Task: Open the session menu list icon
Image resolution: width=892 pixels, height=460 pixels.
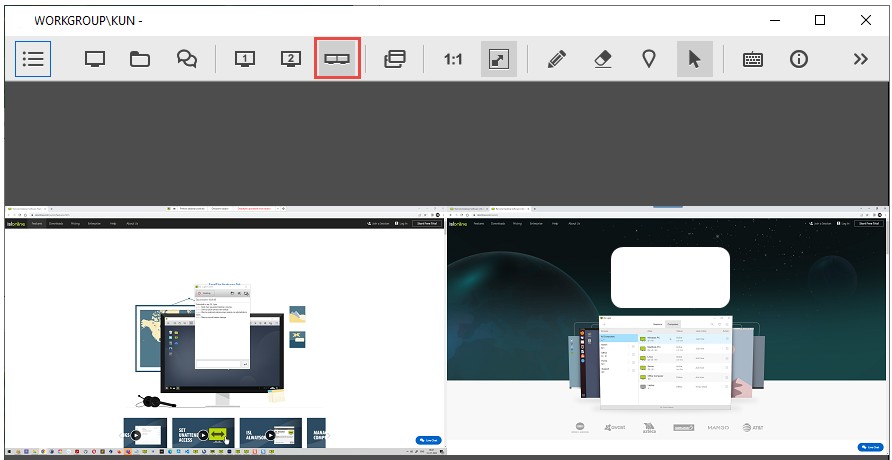Action: coord(33,59)
